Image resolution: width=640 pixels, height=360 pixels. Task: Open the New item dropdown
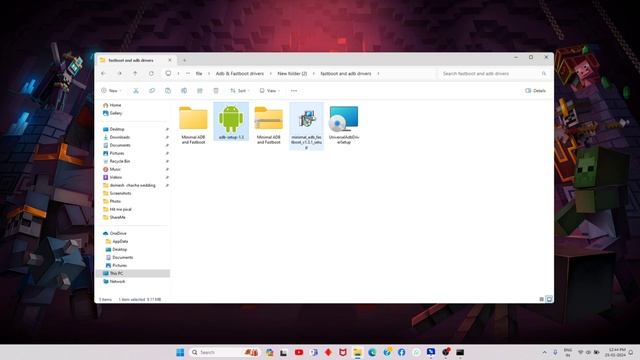[x=111, y=91]
